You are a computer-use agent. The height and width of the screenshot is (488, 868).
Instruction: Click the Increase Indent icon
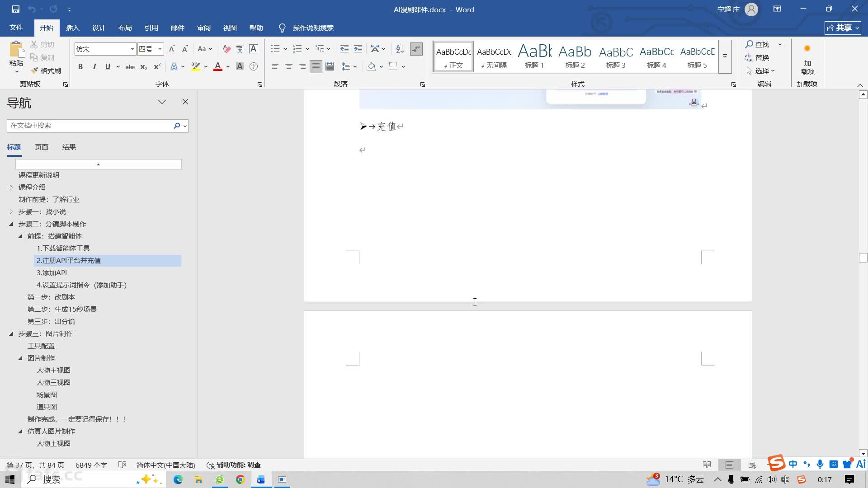point(358,49)
